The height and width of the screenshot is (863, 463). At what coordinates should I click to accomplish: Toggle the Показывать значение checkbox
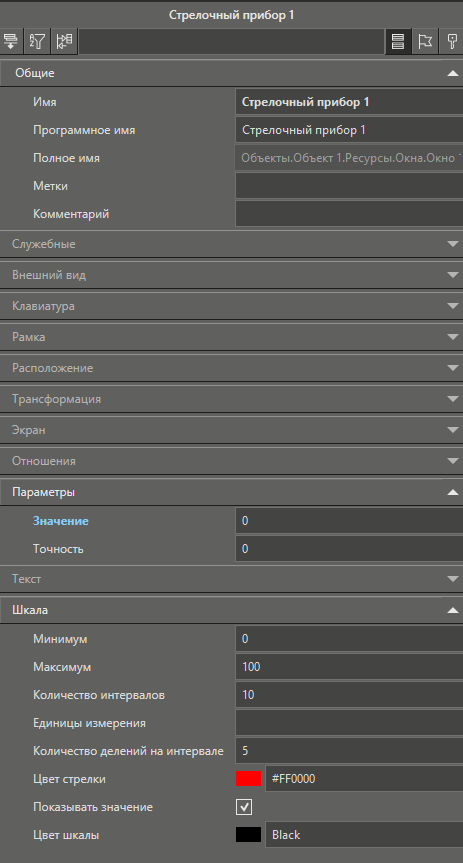(x=244, y=807)
